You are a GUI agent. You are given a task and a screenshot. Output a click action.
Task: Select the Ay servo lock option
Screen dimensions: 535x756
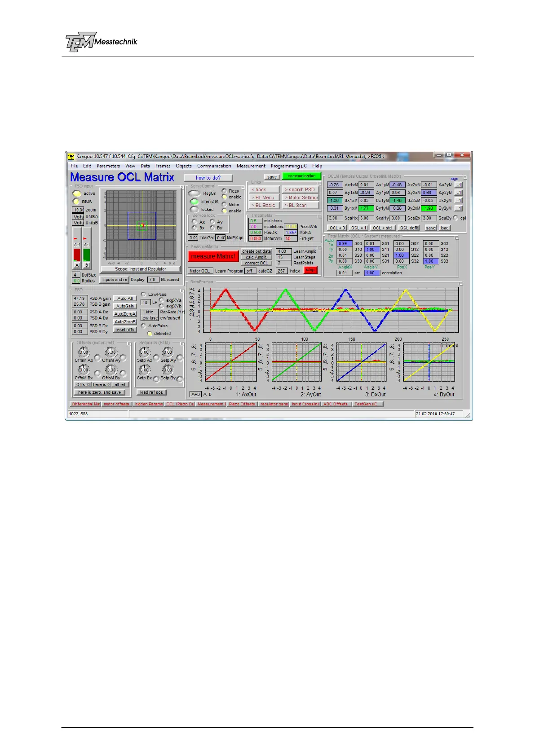tap(212, 222)
